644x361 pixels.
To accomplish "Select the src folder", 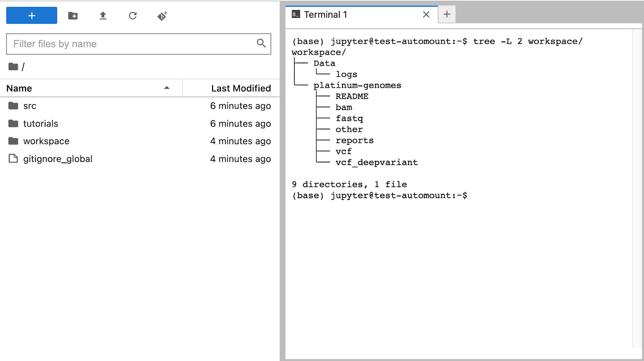I will pos(139,106).
